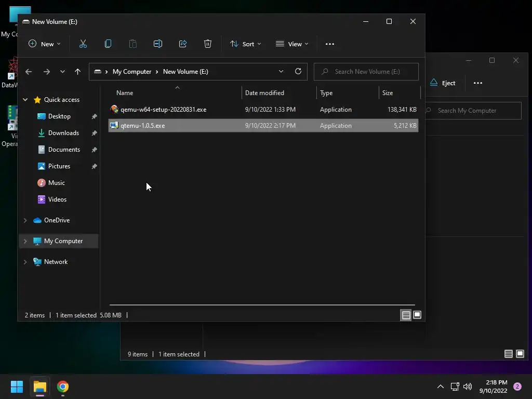Open the clock and date in taskbar
The width and height of the screenshot is (532, 399).
(x=493, y=387)
